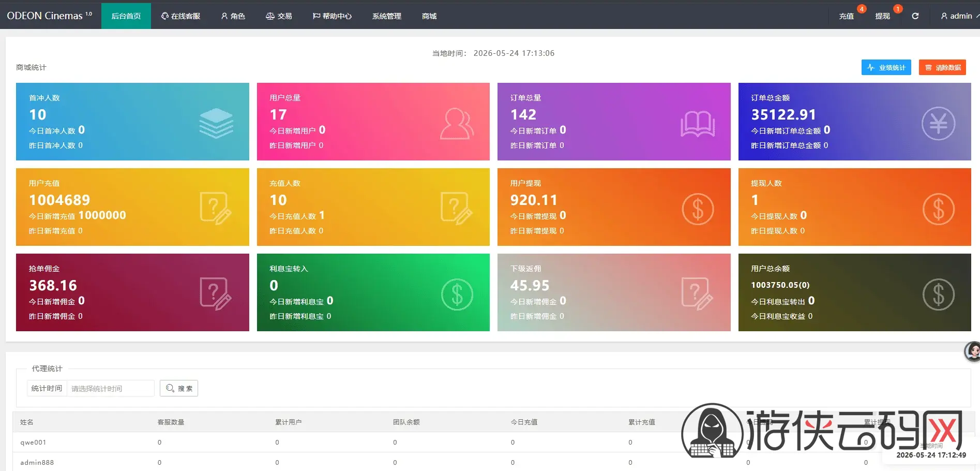Open the 在线客服 menu

(x=180, y=16)
